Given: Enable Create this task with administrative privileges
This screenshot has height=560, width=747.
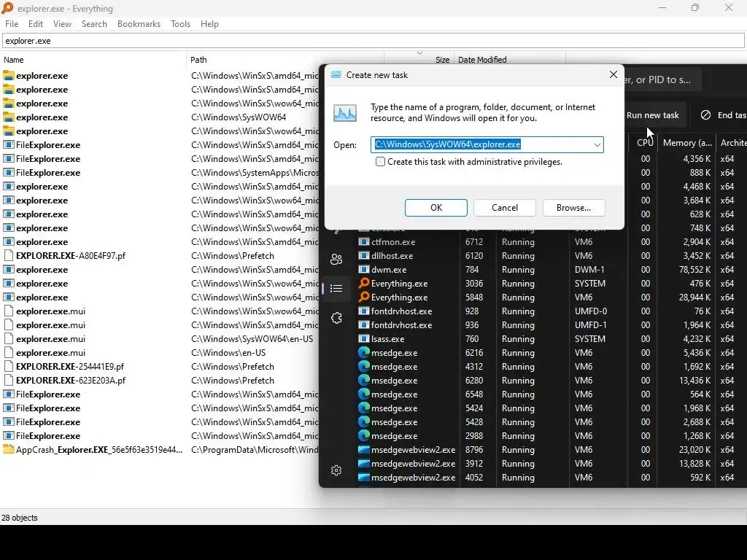Looking at the screenshot, I should point(380,162).
